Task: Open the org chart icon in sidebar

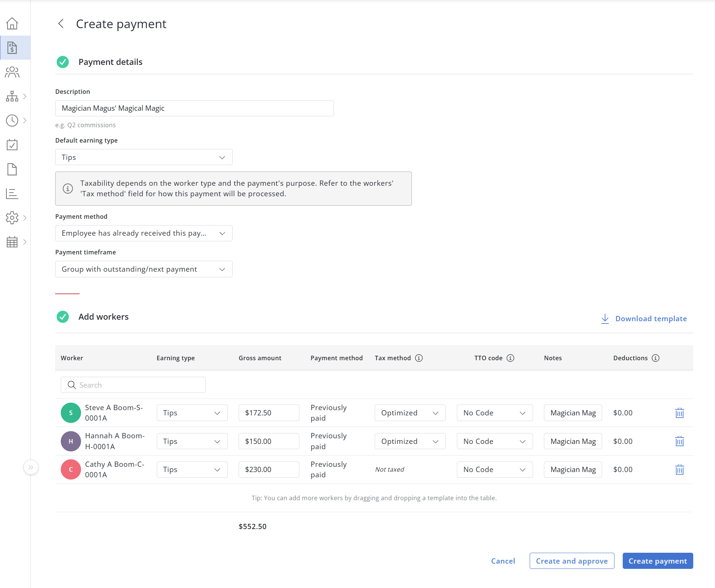Action: click(12, 96)
